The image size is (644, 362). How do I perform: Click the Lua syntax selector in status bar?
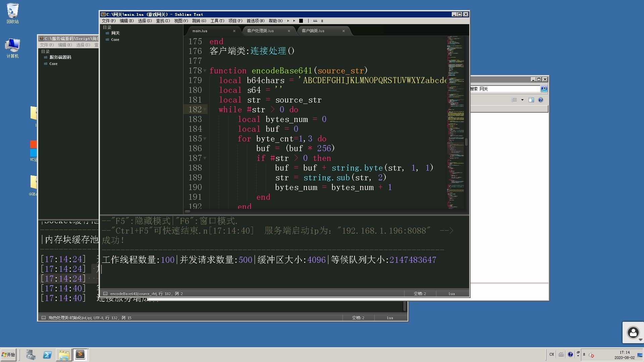pyautogui.click(x=451, y=294)
